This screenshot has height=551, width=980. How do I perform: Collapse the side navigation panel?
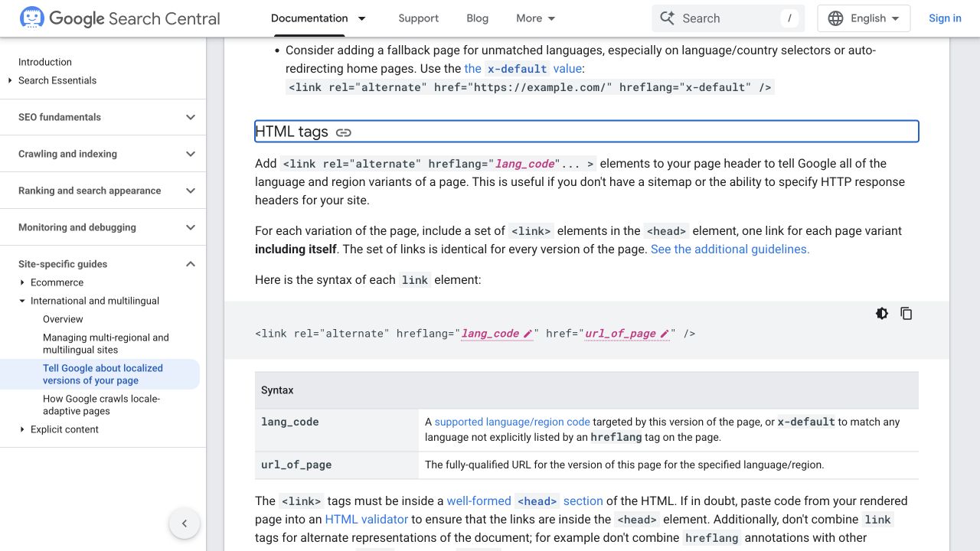[x=185, y=523]
